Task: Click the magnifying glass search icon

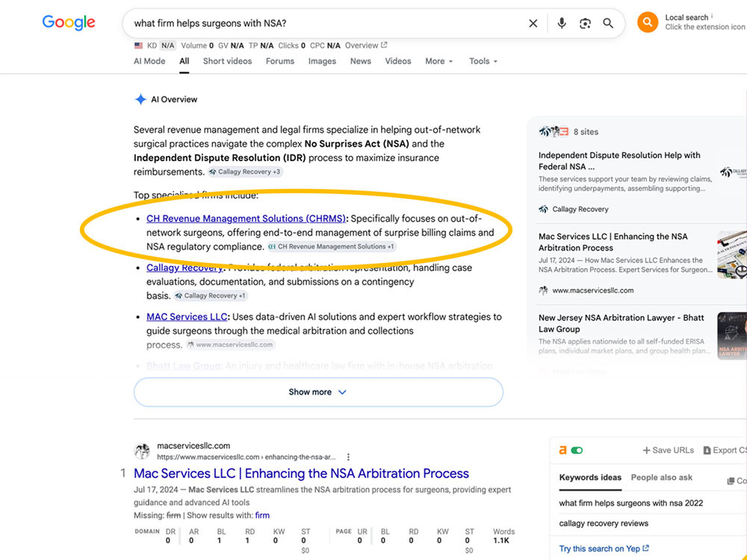Action: click(608, 23)
